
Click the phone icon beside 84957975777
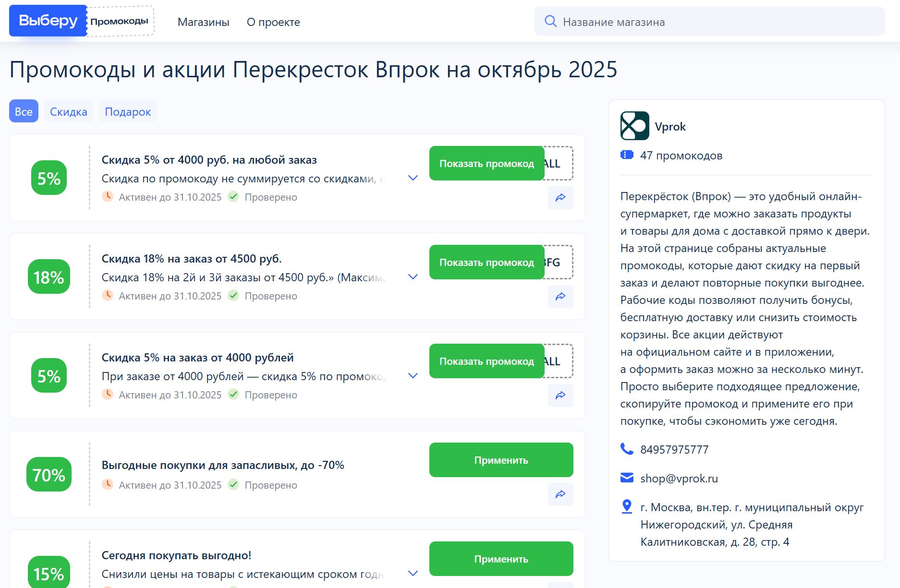[627, 449]
